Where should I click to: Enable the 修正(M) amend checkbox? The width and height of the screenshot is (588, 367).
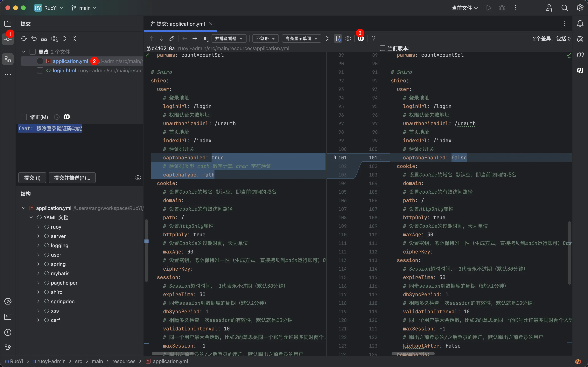pos(24,117)
